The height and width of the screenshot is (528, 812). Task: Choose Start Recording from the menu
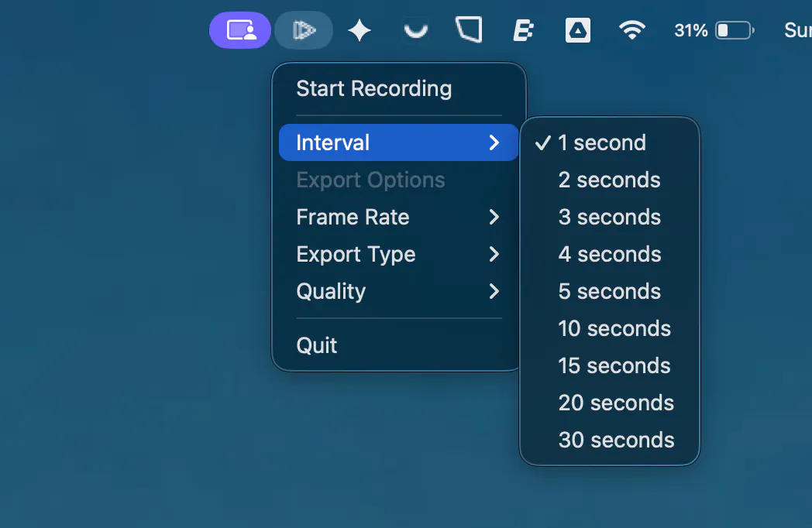click(399, 88)
